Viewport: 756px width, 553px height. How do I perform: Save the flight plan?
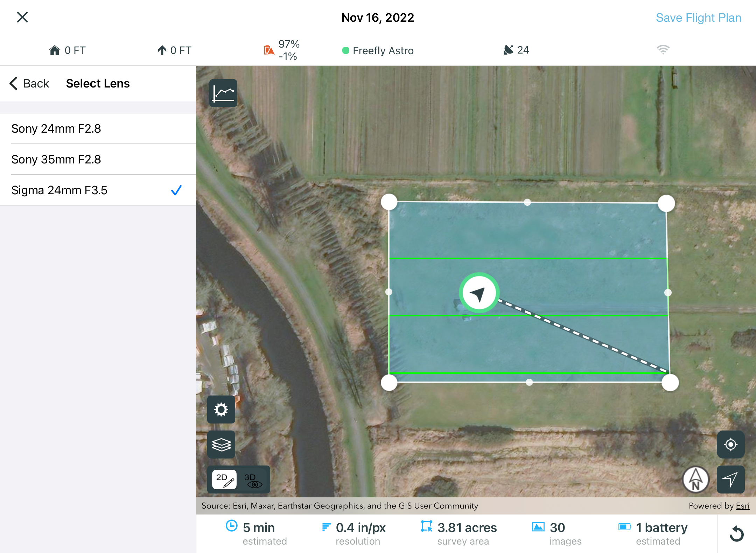tap(698, 17)
